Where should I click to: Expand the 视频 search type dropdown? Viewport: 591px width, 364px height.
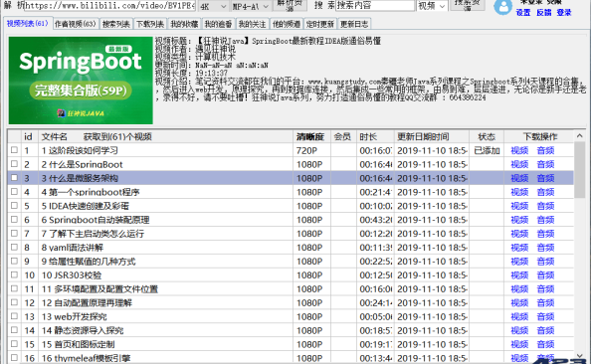point(432,6)
